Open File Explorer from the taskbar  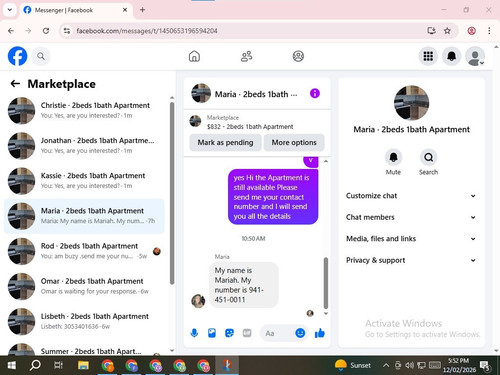click(83, 365)
